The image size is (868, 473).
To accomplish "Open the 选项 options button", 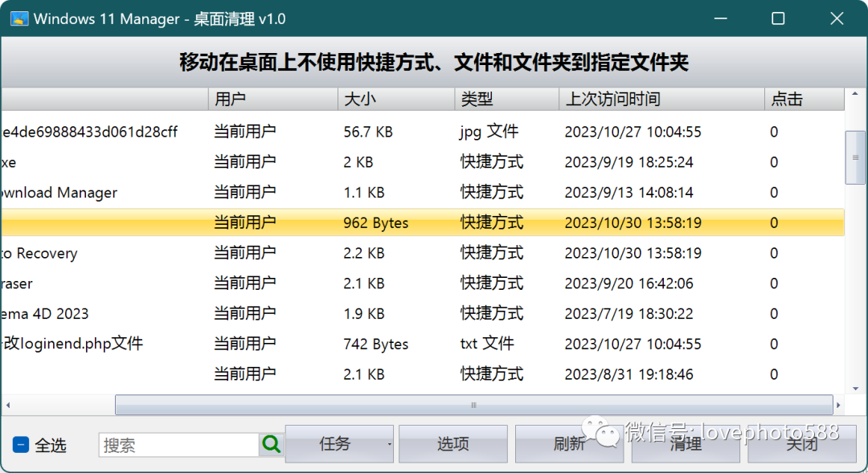I will point(452,444).
